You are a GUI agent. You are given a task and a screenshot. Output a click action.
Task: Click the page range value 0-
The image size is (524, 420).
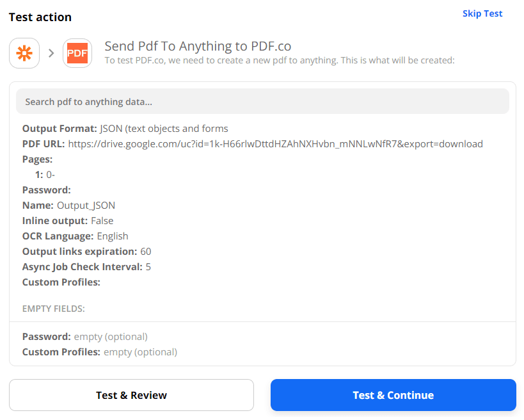coord(51,174)
